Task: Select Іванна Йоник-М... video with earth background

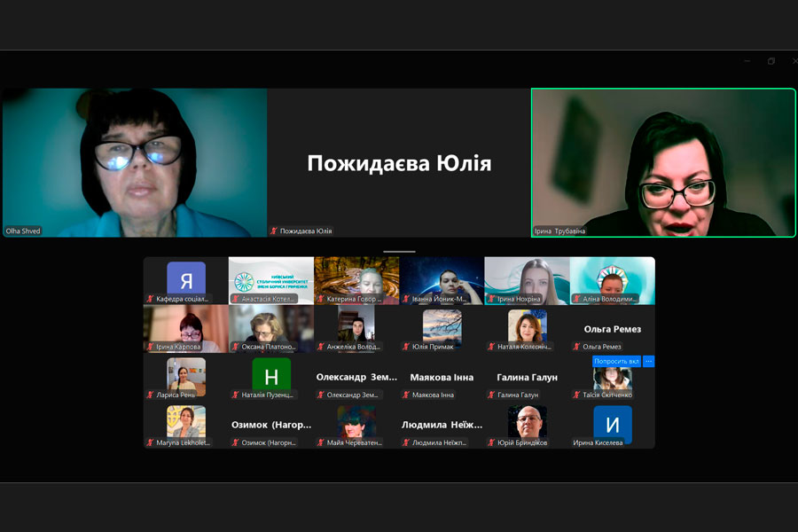Action: coord(442,280)
